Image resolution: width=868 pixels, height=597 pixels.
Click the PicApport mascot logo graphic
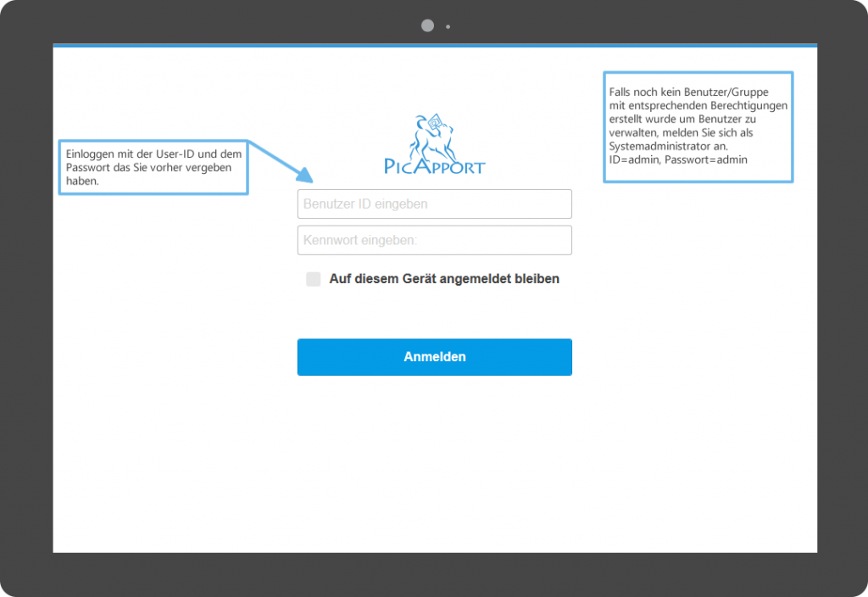coord(432,134)
